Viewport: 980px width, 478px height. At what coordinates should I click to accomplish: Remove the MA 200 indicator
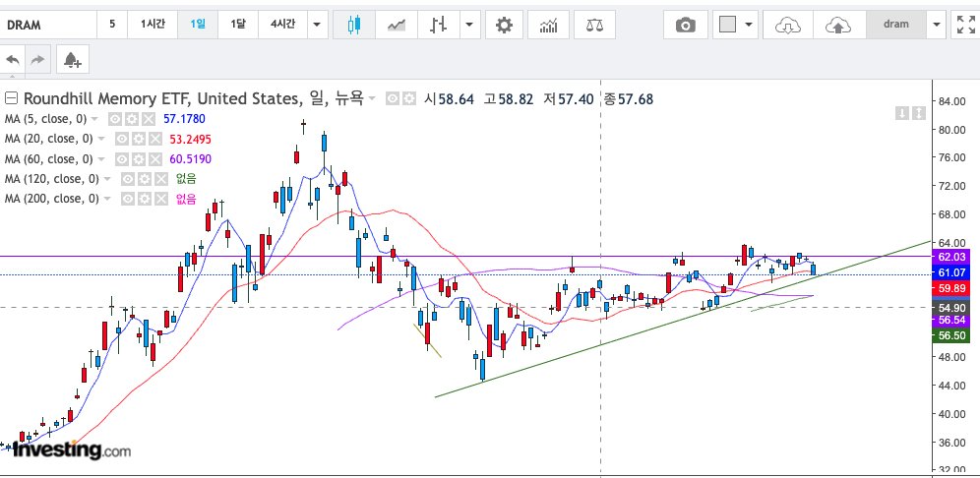[x=161, y=199]
